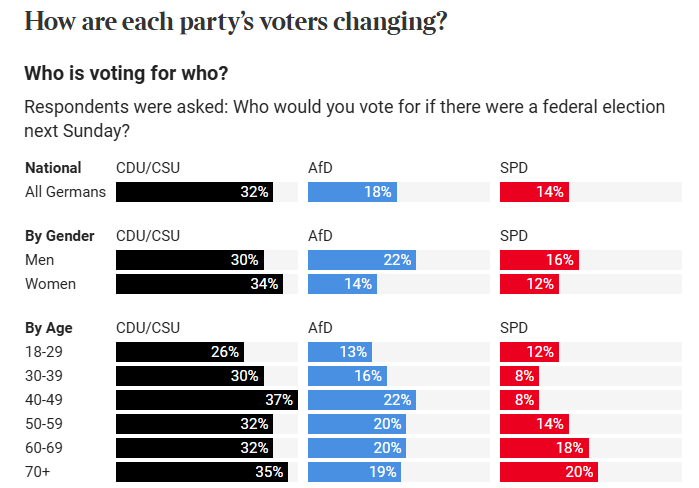Screen dimensions: 699x488
Task: Select the 30-39 AfD 16% bar
Action: [347, 376]
